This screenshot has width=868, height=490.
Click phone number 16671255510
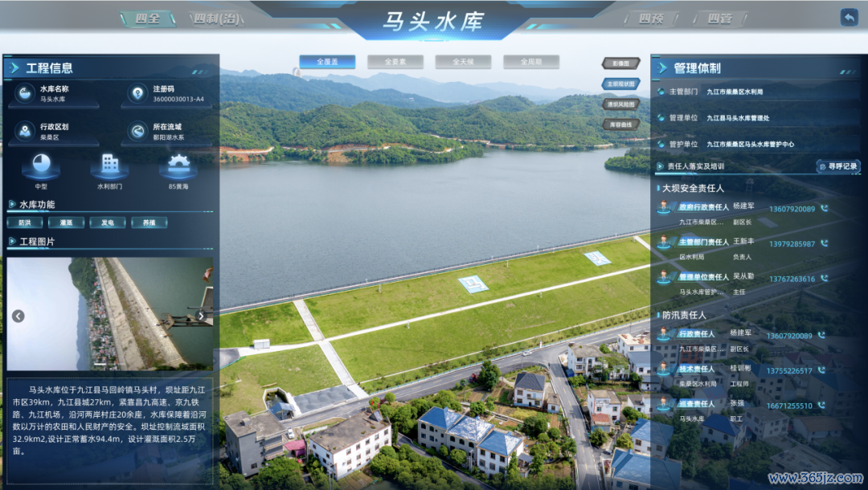tap(789, 406)
